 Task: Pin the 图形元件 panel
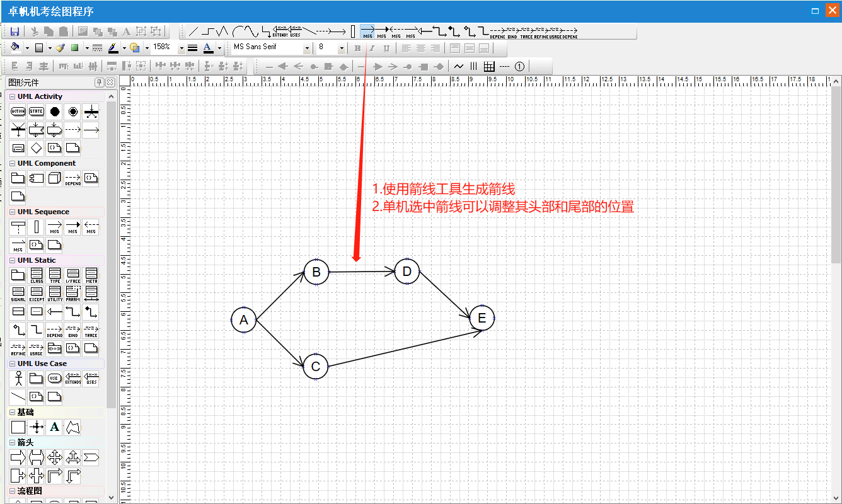point(100,83)
